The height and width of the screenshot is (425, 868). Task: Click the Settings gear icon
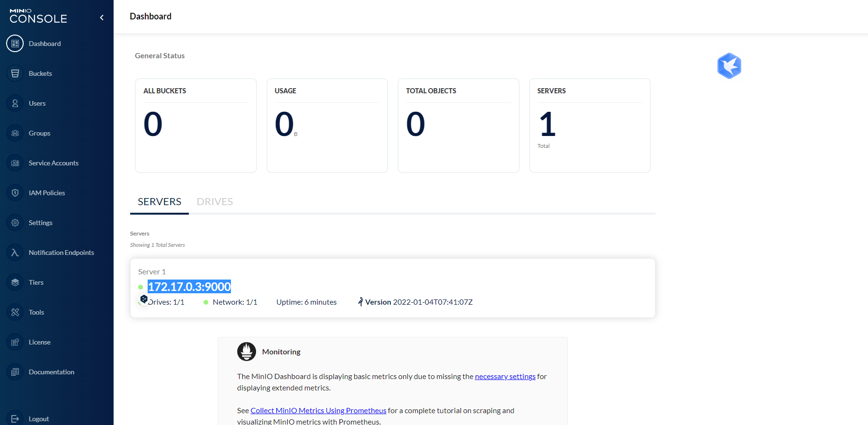[15, 223]
